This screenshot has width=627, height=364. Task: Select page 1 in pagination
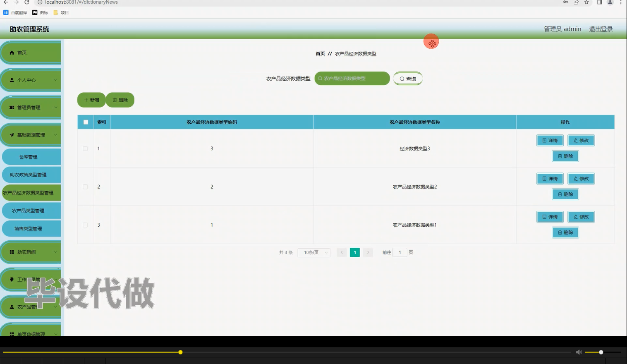point(355,252)
